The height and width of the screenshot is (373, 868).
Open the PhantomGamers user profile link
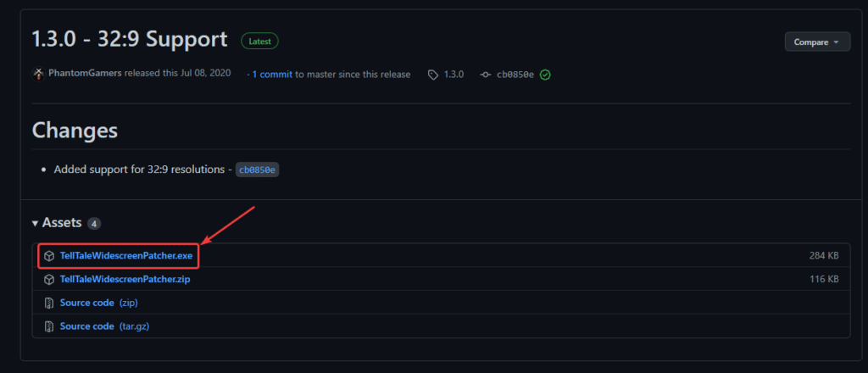click(x=86, y=74)
